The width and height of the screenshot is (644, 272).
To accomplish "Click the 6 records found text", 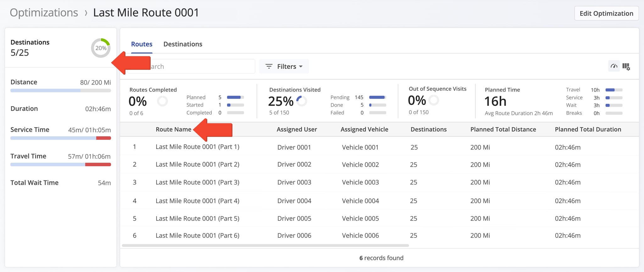I will tap(381, 258).
